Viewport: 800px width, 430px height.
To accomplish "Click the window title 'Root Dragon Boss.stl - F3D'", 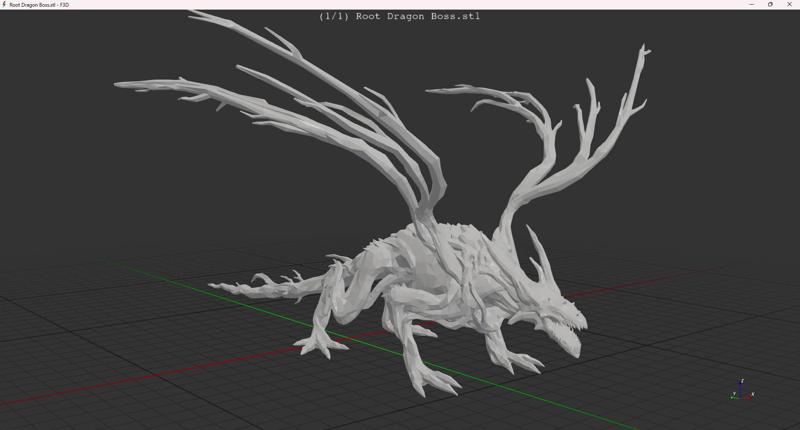I will (x=39, y=5).
